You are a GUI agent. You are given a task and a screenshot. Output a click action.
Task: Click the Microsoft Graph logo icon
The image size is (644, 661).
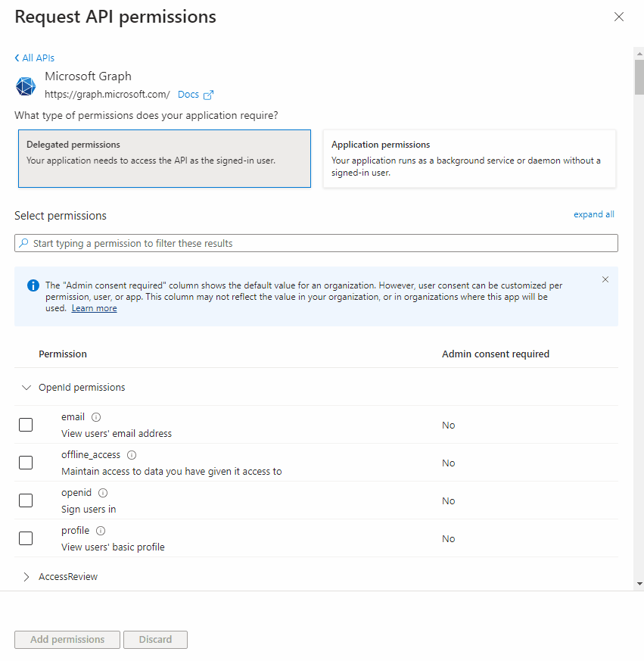[x=26, y=86]
